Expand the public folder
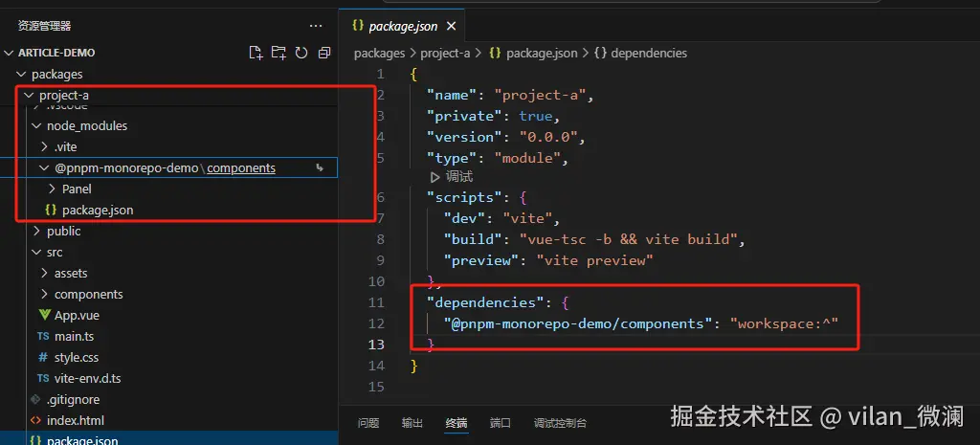980x445 pixels. (37, 232)
